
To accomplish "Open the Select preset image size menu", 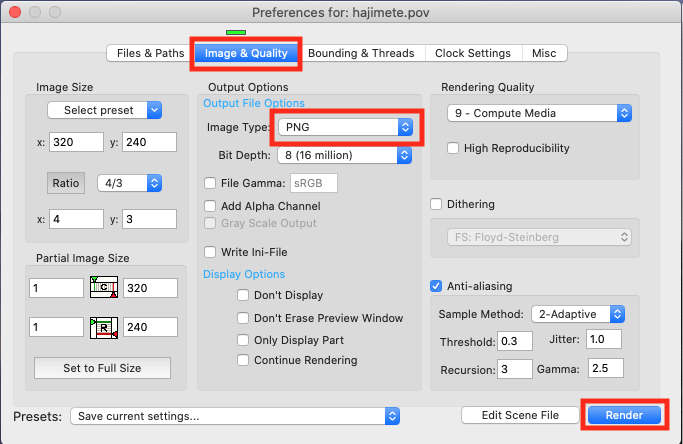I will (x=104, y=109).
